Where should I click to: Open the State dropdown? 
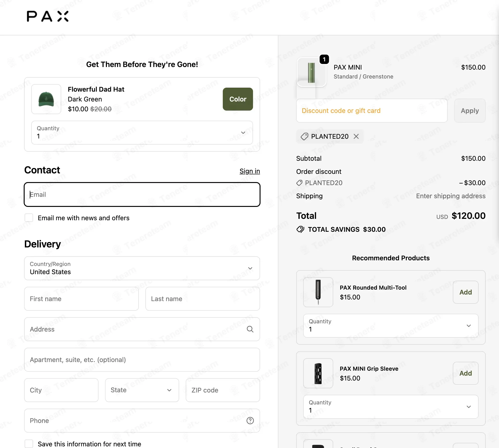point(142,390)
